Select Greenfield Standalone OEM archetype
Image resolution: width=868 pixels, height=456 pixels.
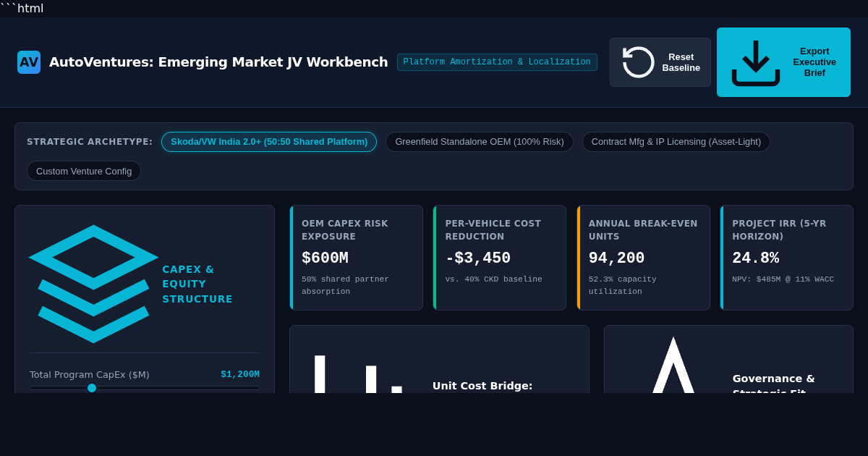480,142
